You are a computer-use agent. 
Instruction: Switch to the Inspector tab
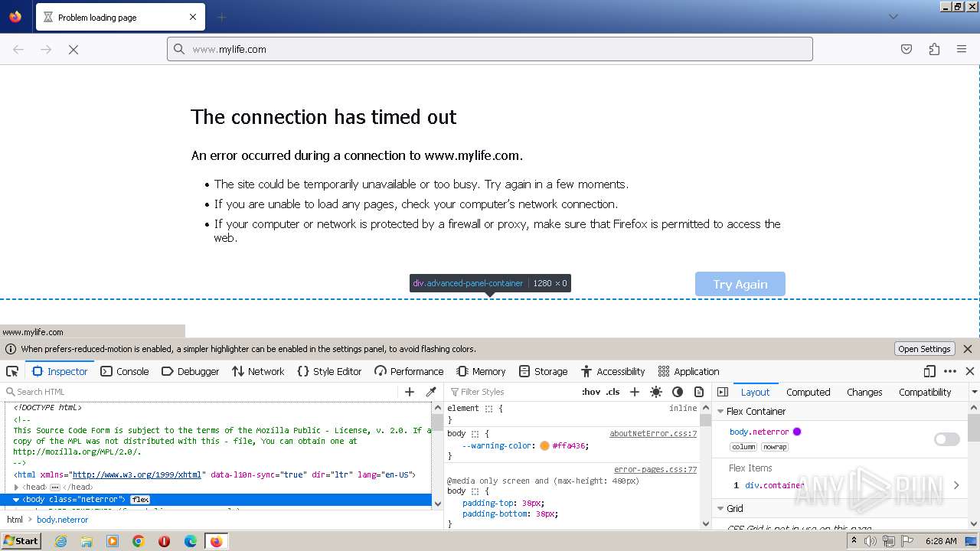pyautogui.click(x=60, y=371)
